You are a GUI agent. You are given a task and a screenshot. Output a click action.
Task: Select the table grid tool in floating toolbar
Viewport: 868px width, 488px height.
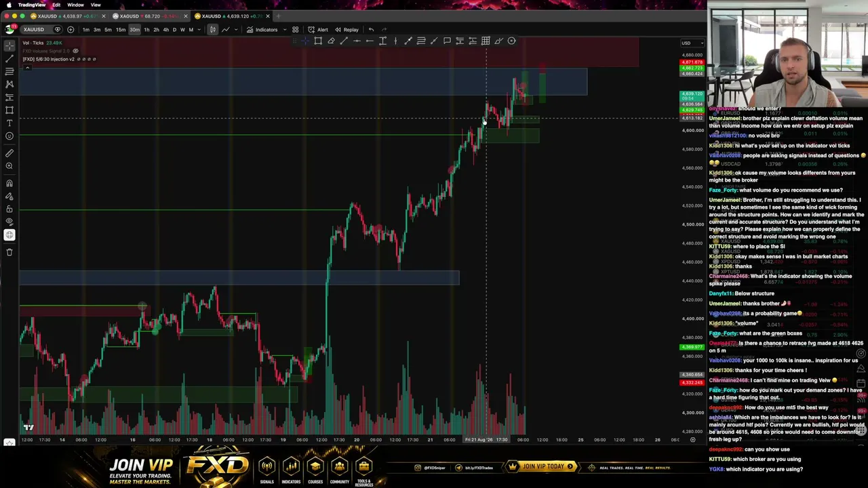(486, 41)
